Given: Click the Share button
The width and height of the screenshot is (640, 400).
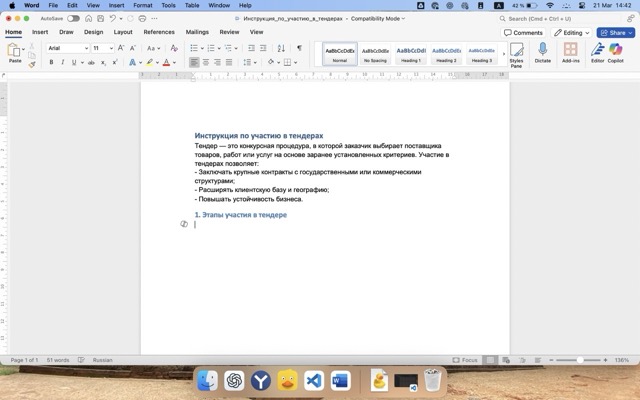Looking at the screenshot, I should (616, 32).
